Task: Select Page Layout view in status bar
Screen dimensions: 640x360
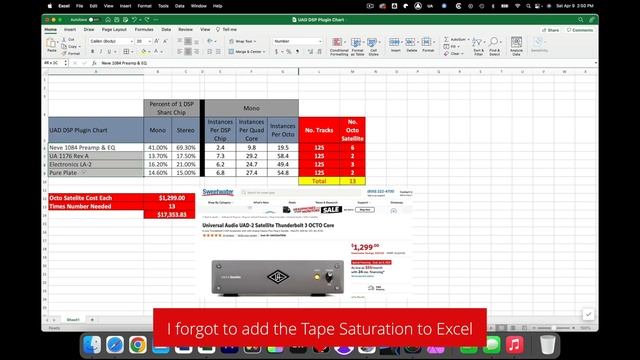Action: click(x=513, y=328)
